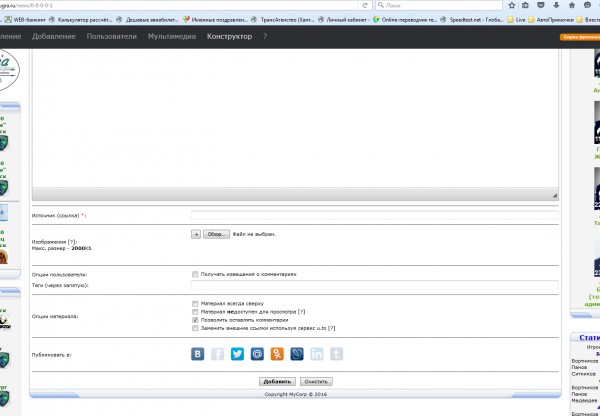This screenshot has height=416, width=600.
Task: Click the chat bubble toolbar icon
Action: tap(587, 5)
